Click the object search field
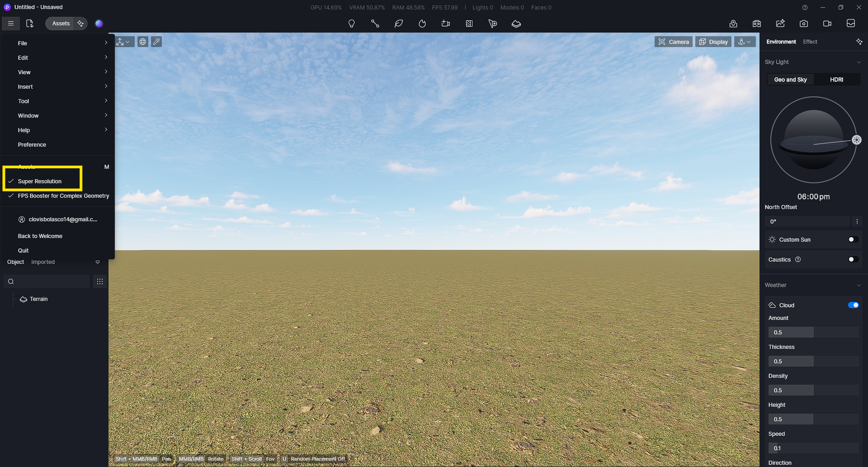 click(x=47, y=281)
